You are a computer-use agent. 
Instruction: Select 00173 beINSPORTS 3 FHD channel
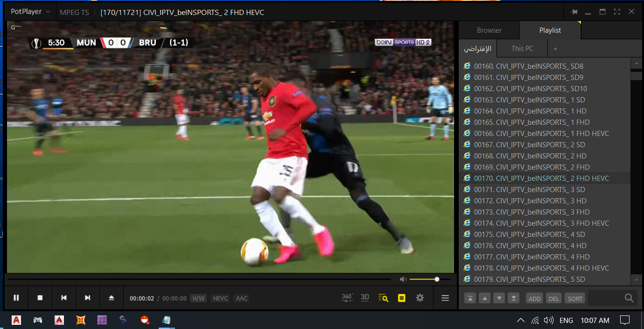coord(545,212)
